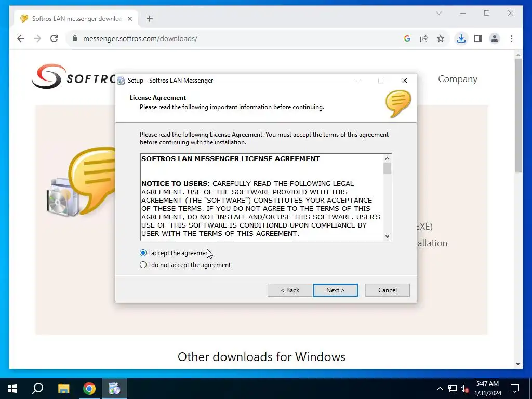Select "I accept the agreement" radio button
Screen dimensions: 532x399
click(143, 253)
